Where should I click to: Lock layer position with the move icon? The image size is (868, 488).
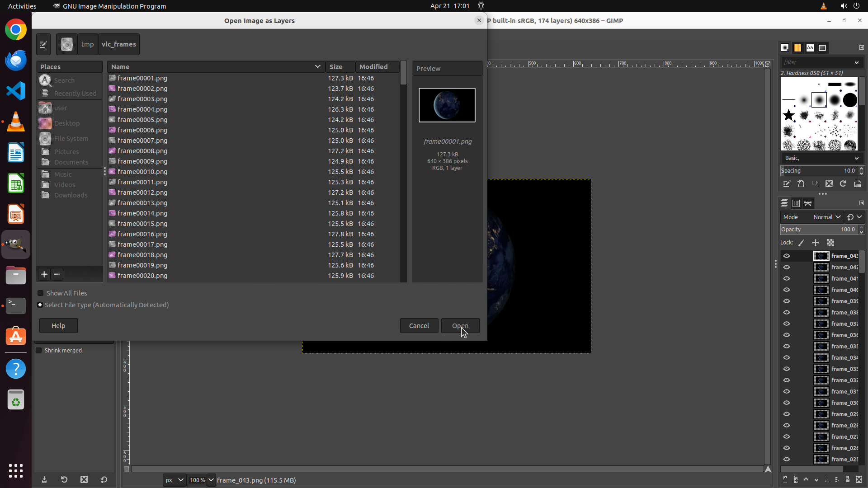816,243
